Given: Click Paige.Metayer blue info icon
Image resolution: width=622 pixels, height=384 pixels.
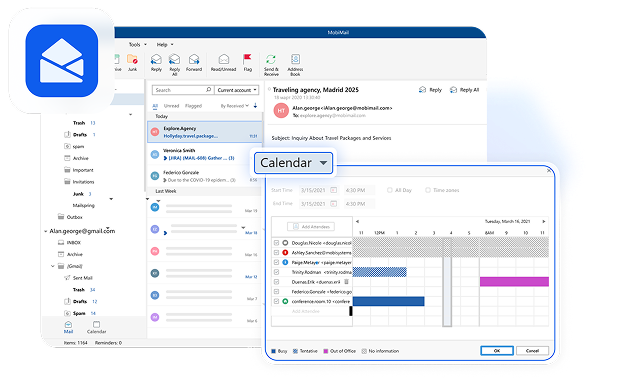Looking at the screenshot, I should click(x=285, y=262).
